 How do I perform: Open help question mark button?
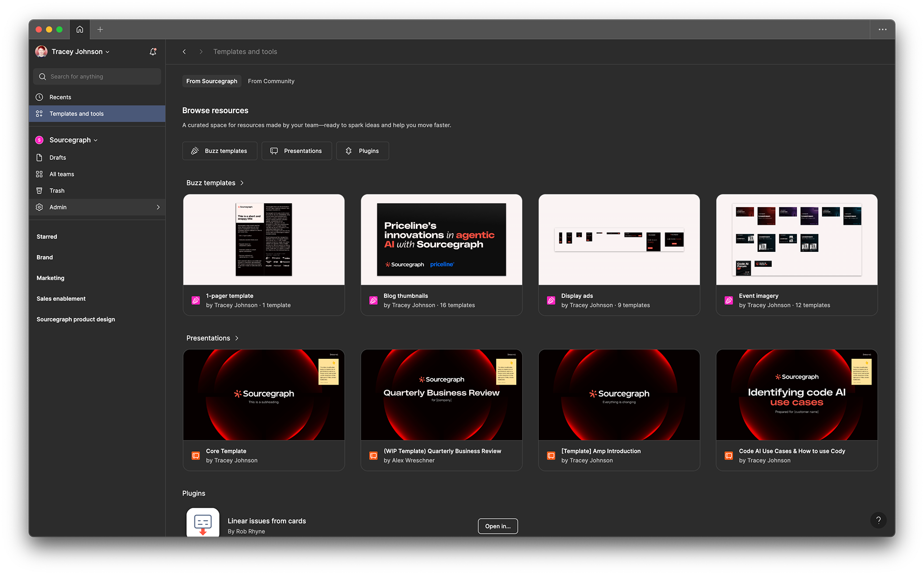click(x=878, y=520)
